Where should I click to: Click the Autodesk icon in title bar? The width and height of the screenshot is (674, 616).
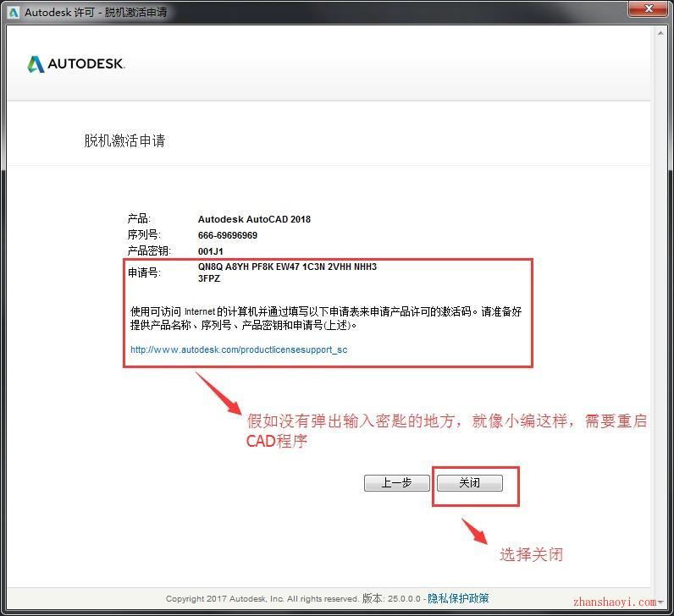click(14, 13)
